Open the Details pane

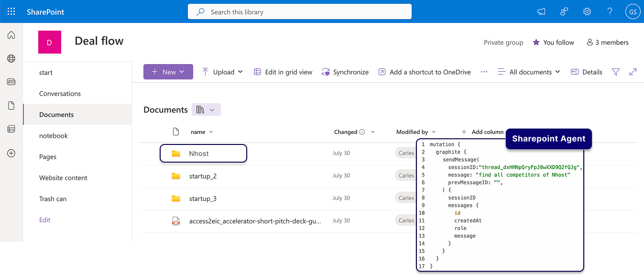point(587,72)
